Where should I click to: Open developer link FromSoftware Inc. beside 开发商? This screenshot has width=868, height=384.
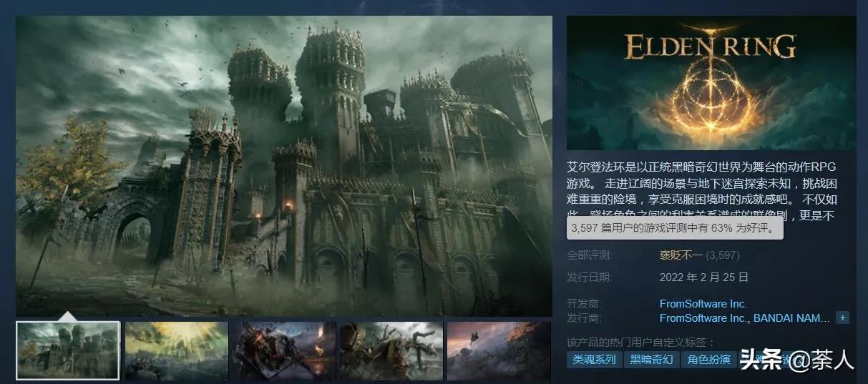click(x=703, y=304)
